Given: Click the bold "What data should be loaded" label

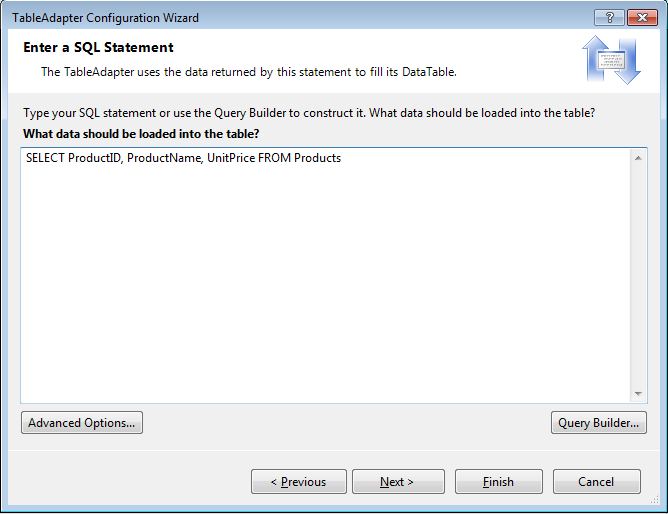Looking at the screenshot, I should pyautogui.click(x=140, y=134).
